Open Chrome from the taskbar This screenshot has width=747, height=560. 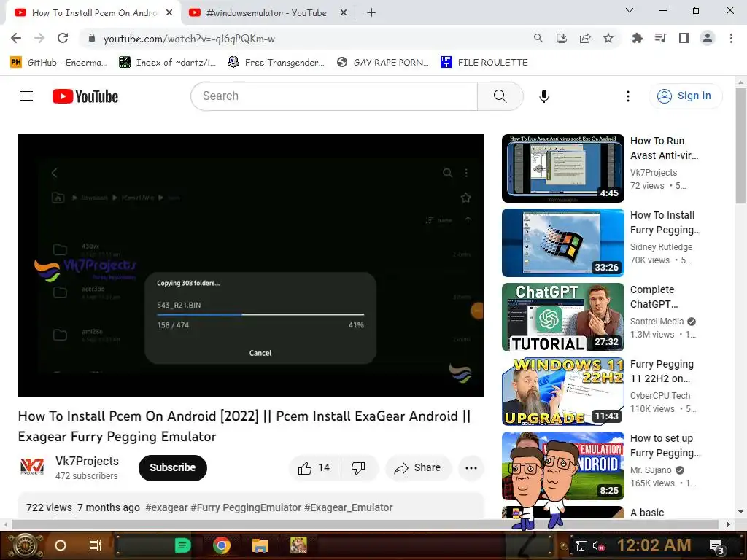coord(222,545)
